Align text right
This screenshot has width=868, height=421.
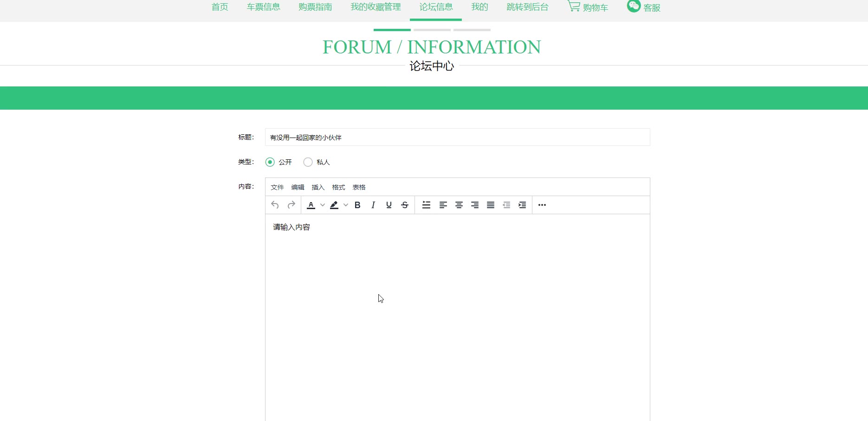point(475,205)
